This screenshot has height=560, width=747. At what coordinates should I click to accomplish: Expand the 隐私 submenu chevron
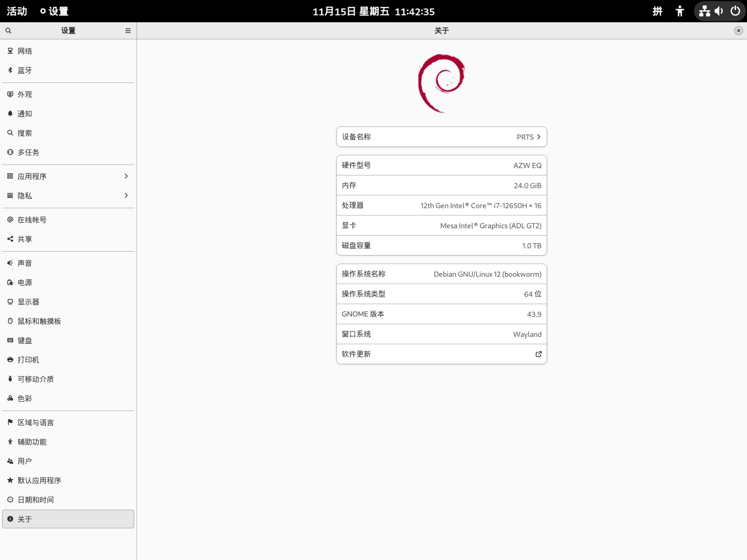(126, 196)
